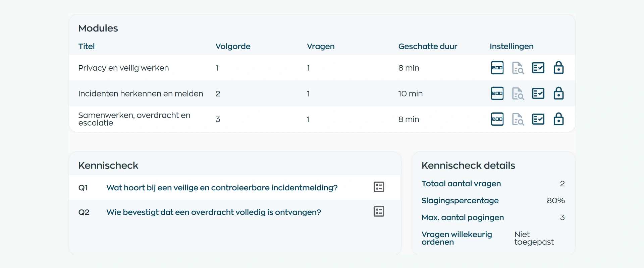
Task: Click the 'Modules' section heading
Action: click(x=98, y=28)
